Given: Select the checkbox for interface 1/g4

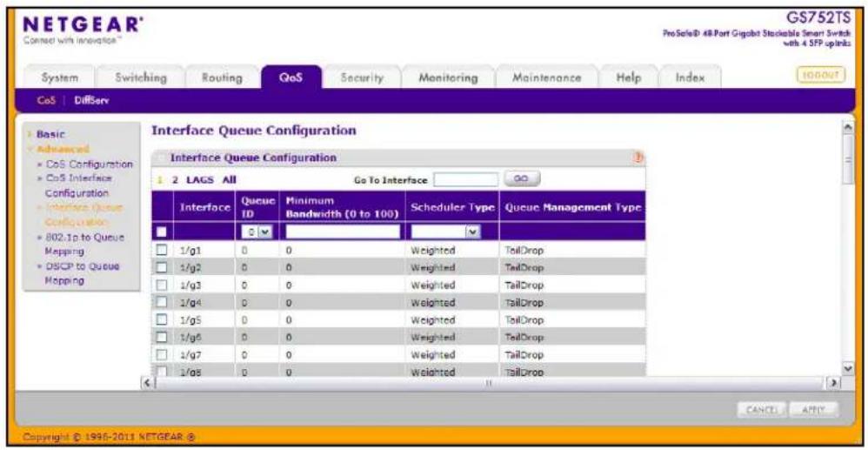Looking at the screenshot, I should pyautogui.click(x=162, y=303).
